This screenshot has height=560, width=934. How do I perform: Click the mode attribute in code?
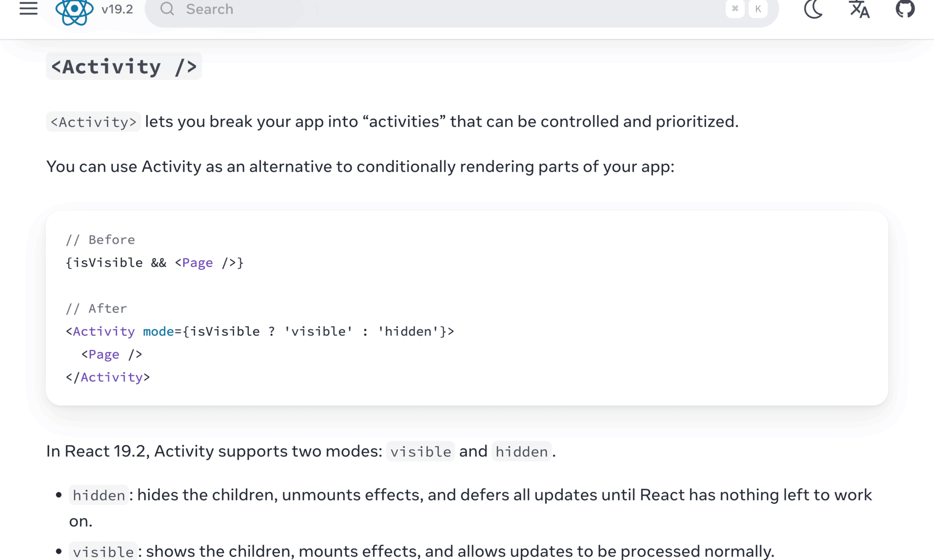coord(158,331)
